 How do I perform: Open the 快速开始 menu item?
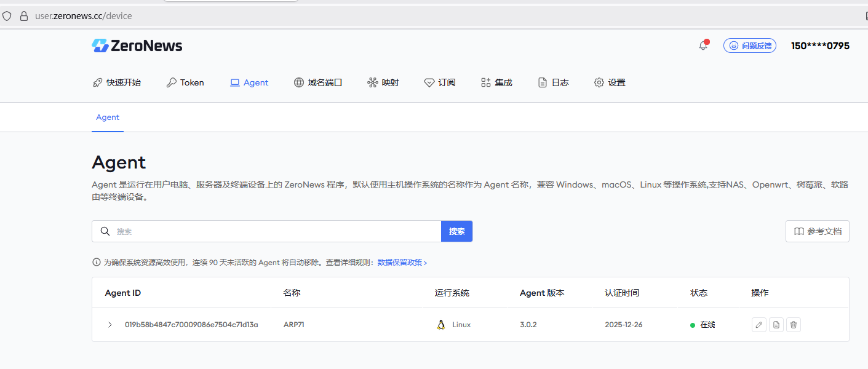tap(117, 82)
